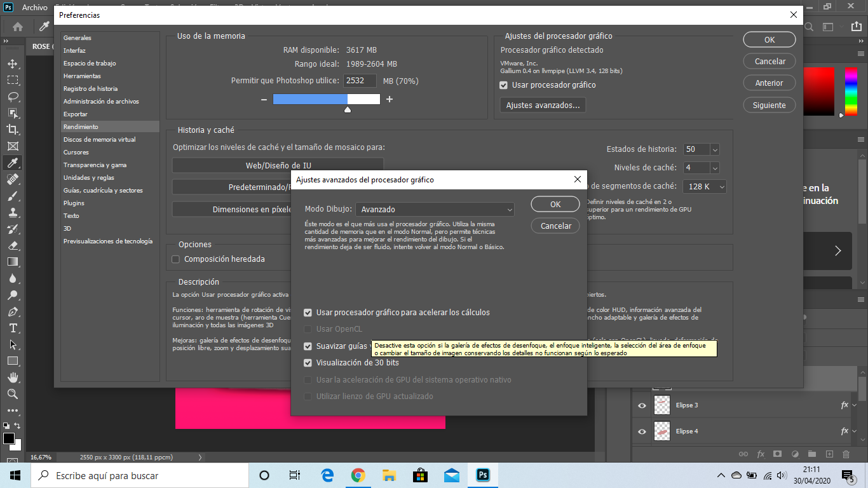Screen dimensions: 868x488
Task: Open the Estados de historia dropdown
Action: tap(715, 149)
